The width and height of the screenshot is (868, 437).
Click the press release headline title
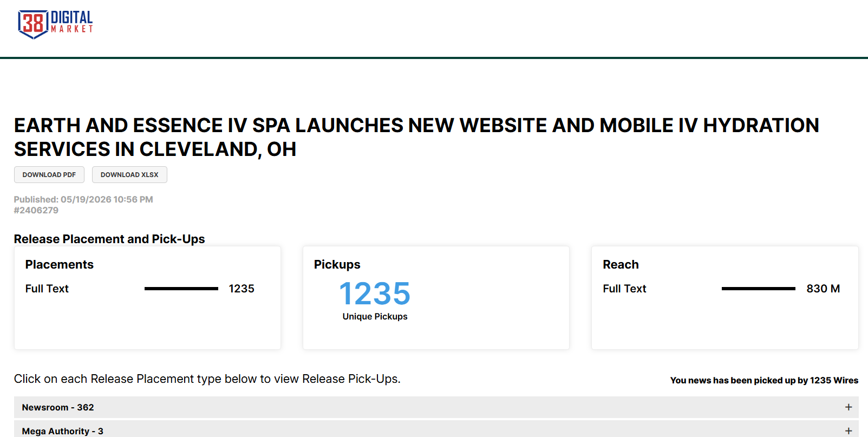tap(416, 137)
